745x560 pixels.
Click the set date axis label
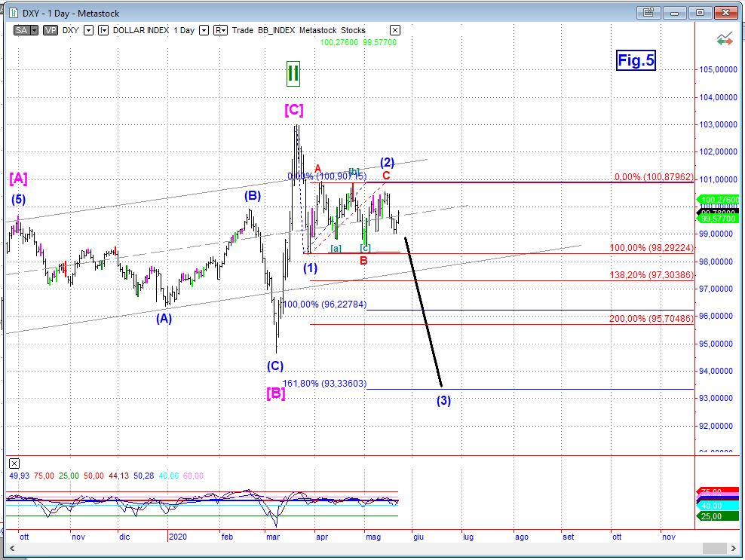[569, 537]
